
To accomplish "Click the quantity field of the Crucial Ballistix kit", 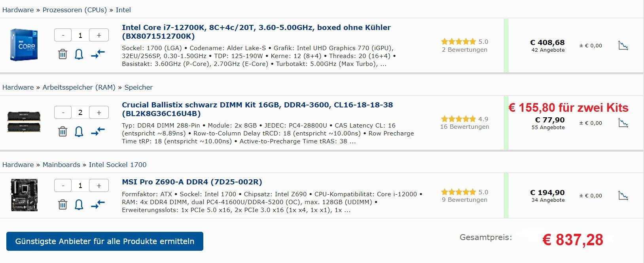I will coord(80,113).
